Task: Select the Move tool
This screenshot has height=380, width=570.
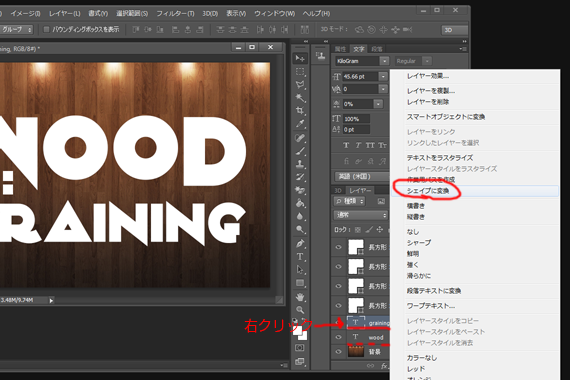Action: [x=300, y=58]
